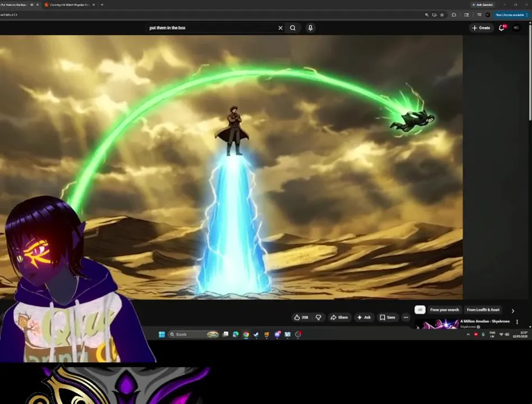Like the video with the 35K thumbs-up
This screenshot has width=532, height=404.
(x=301, y=317)
